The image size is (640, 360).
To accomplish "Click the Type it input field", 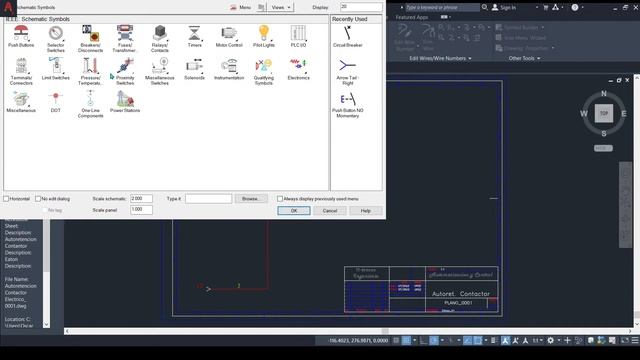I will coord(209,199).
